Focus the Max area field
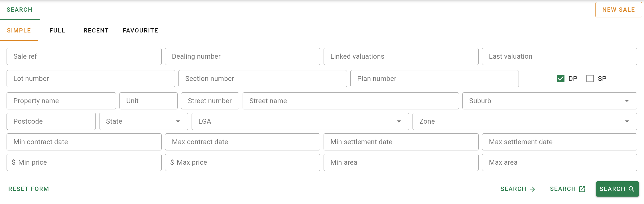 560,162
